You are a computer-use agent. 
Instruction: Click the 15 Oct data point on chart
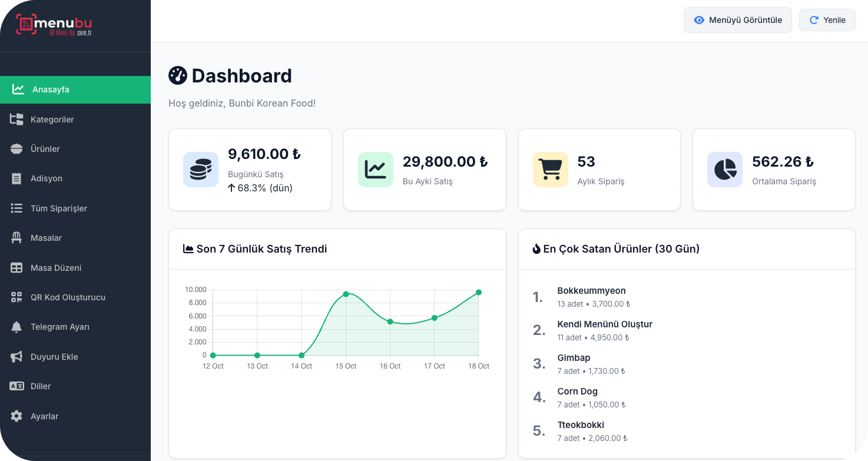coord(346,294)
